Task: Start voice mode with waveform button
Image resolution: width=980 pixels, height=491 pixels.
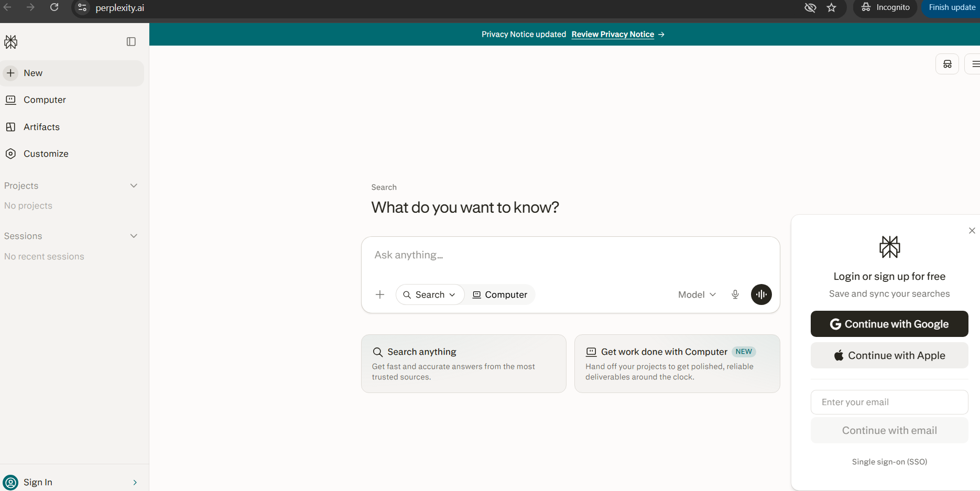Action: pos(761,294)
